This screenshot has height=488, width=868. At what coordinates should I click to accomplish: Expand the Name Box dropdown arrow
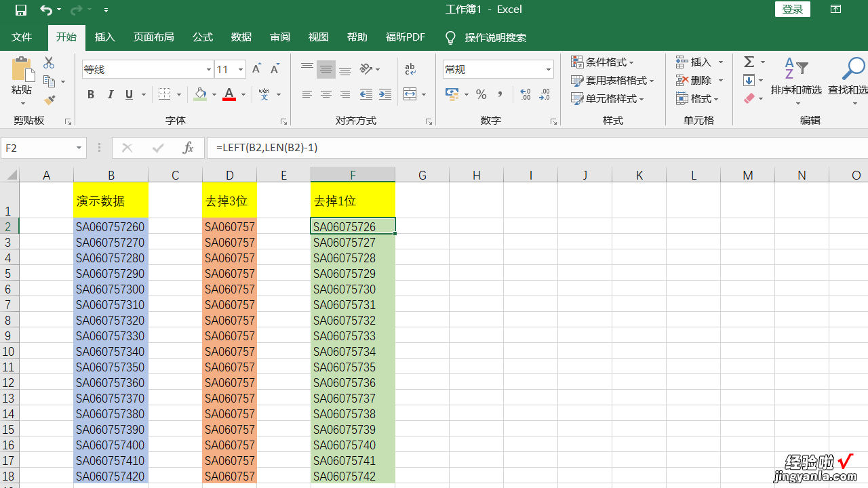79,147
